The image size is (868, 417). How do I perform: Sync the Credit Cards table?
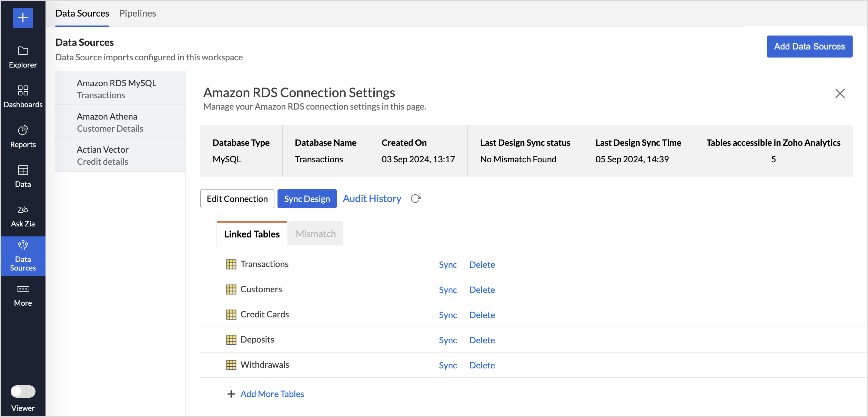448,315
